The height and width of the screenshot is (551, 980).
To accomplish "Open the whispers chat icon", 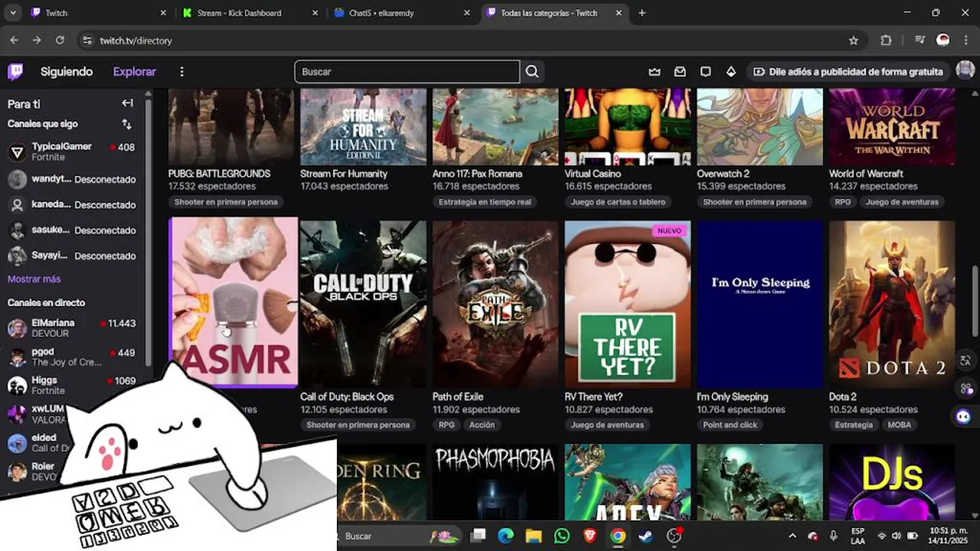I will (706, 72).
